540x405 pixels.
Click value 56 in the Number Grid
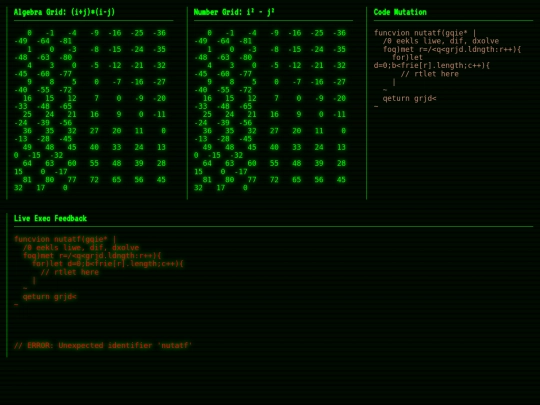pyautogui.click(x=319, y=180)
